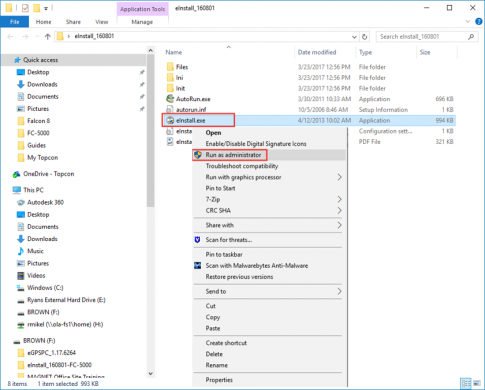Click the refresh icon beside address bar
This screenshot has height=390, width=485.
pyautogui.click(x=365, y=37)
